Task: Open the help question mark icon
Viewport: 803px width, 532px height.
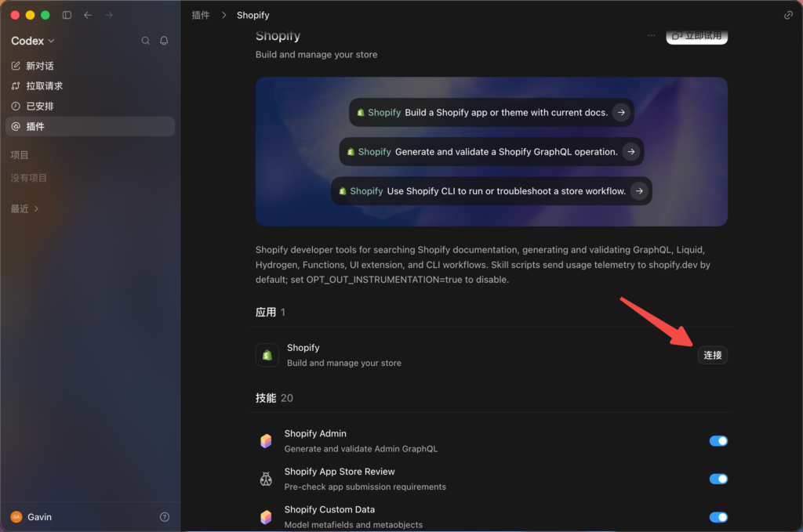Action: click(x=165, y=516)
